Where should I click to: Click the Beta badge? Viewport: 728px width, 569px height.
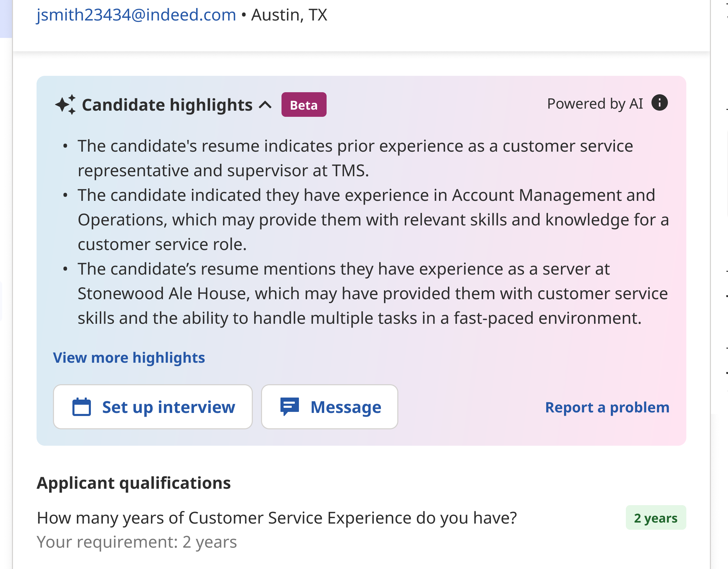[x=304, y=105]
